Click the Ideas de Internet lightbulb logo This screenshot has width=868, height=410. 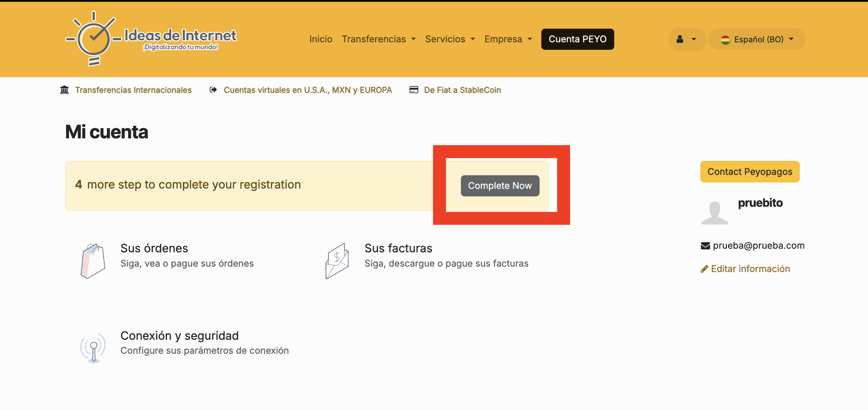tap(151, 39)
